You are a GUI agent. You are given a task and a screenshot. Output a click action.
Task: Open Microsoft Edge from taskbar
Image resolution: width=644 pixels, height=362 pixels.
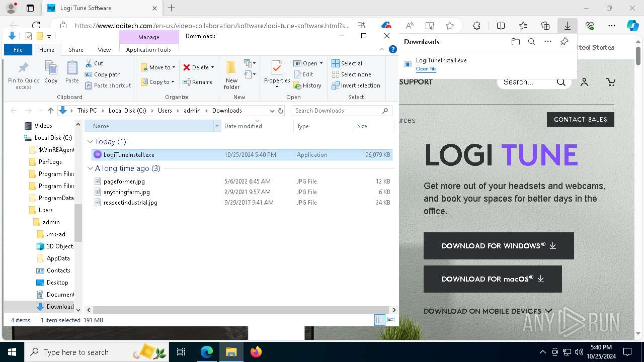pyautogui.click(x=207, y=352)
